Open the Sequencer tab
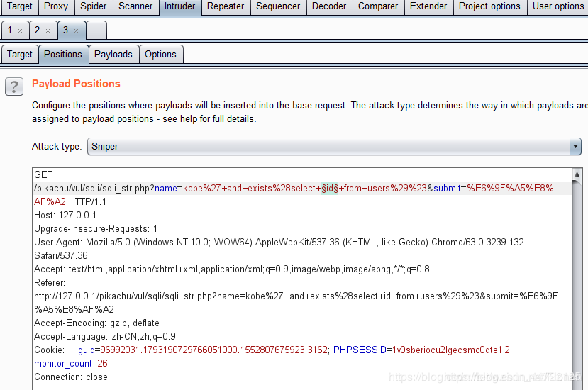The image size is (588, 390). (278, 6)
